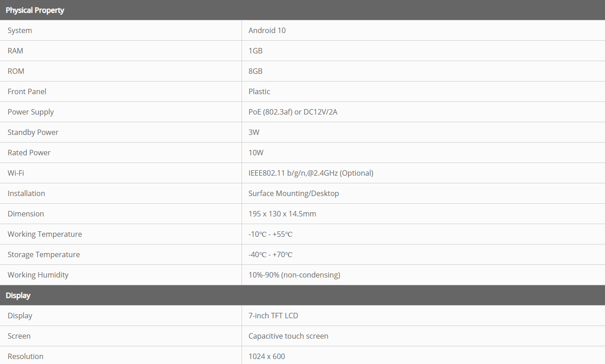Select the Surface Mounting/Desktop value
Viewport: 605px width, 364px height.
(x=294, y=193)
